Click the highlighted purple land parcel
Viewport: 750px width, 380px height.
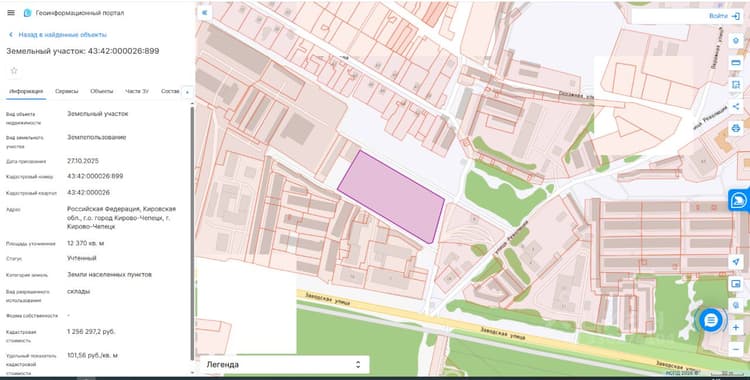392,197
